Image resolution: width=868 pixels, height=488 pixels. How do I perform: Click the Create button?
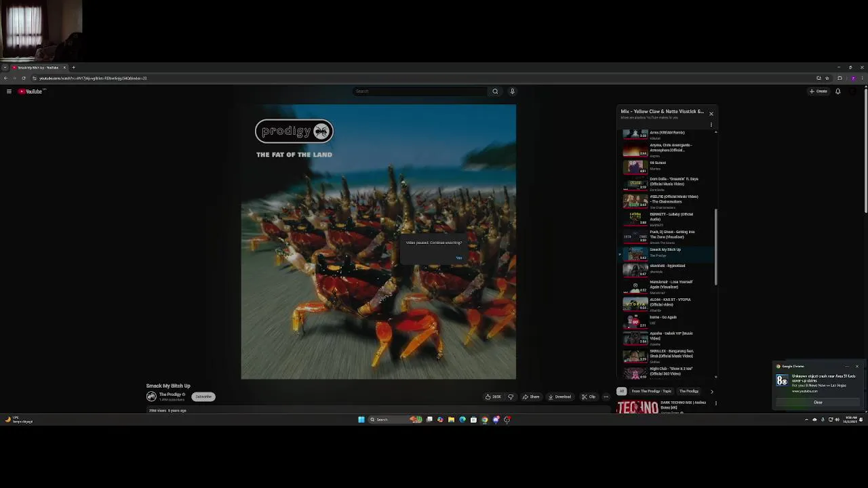pyautogui.click(x=818, y=91)
